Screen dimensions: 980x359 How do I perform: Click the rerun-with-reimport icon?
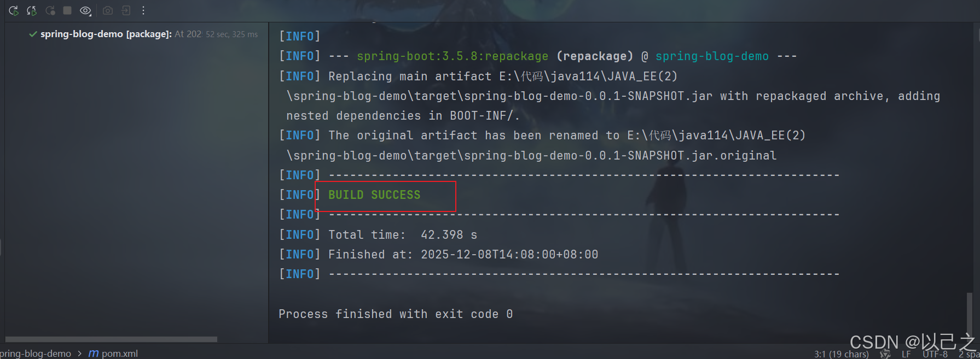click(32, 10)
